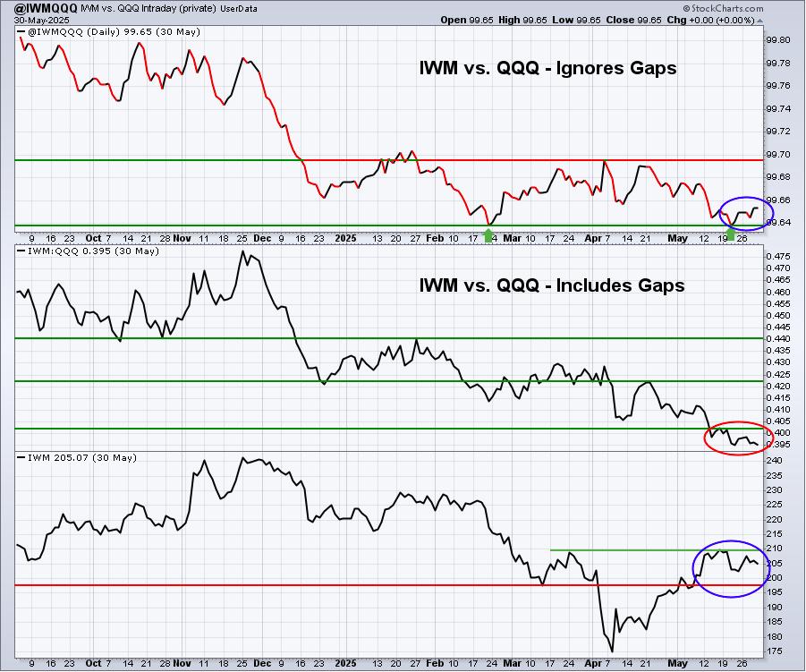The height and width of the screenshot is (672, 806).
Task: Click the Dec label on bottom date axis
Action: [x=262, y=663]
